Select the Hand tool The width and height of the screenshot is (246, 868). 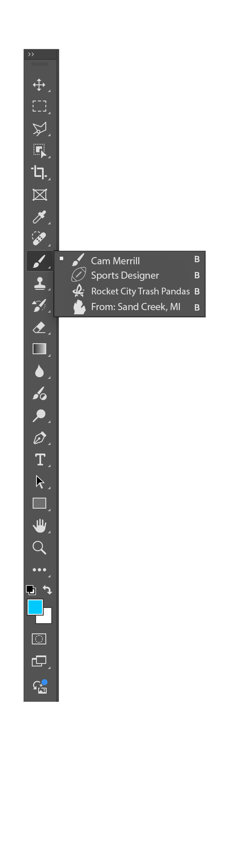tap(39, 525)
